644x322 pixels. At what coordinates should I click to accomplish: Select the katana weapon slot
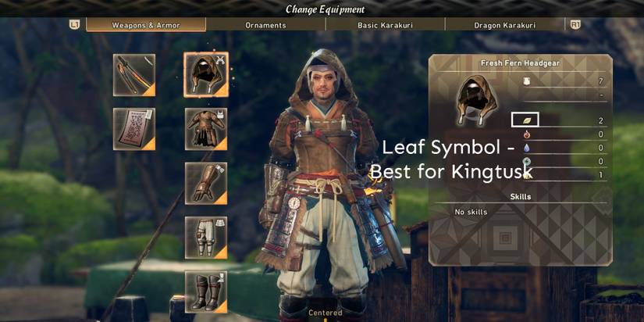[134, 75]
